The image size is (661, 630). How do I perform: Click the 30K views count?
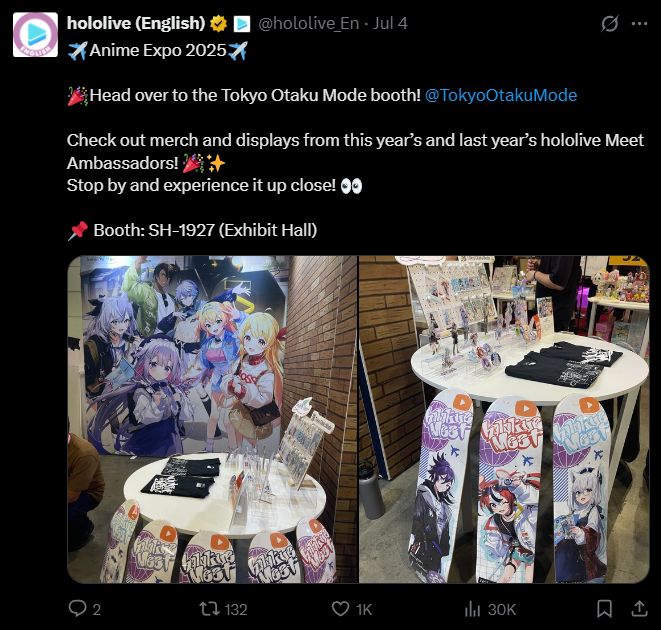coord(502,609)
